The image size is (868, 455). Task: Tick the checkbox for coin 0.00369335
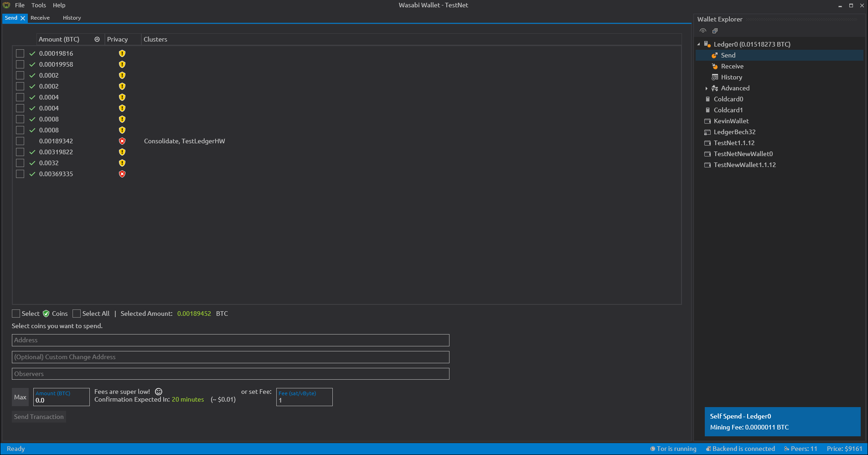click(x=20, y=174)
